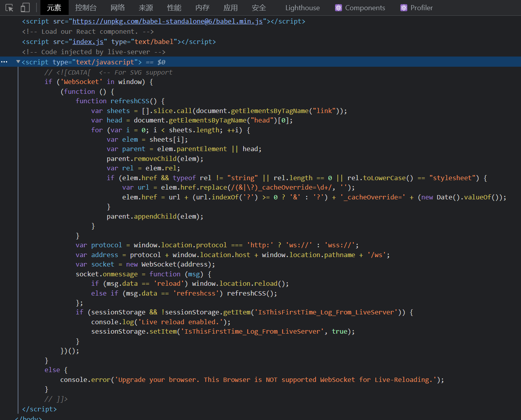
Task: Open the index.js script source link
Action: tap(88, 42)
